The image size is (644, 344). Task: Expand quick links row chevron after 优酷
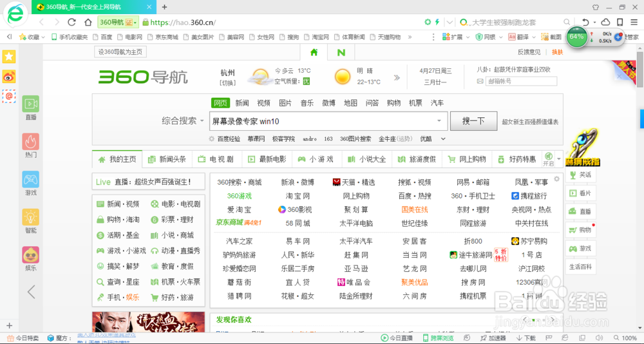443,139
